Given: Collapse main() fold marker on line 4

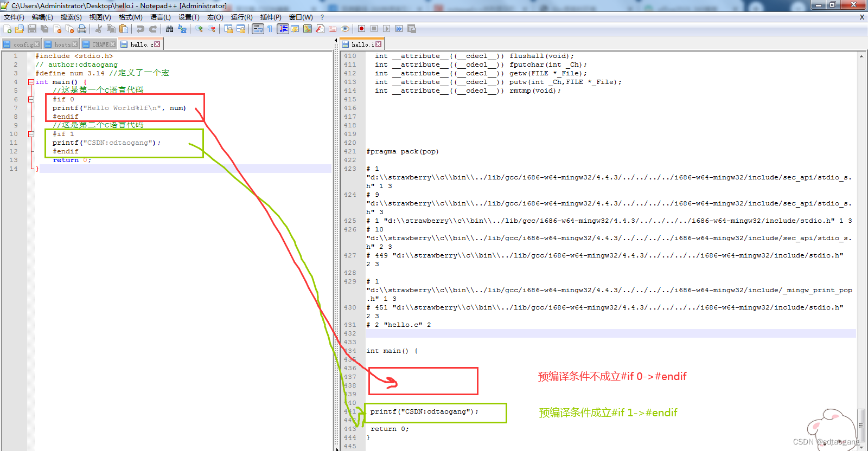Looking at the screenshot, I should coord(31,82).
